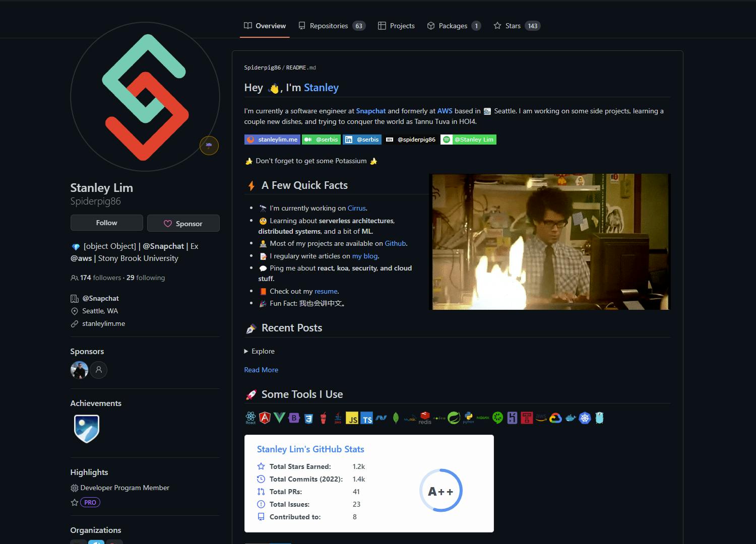Open the Packages tab

tap(454, 26)
